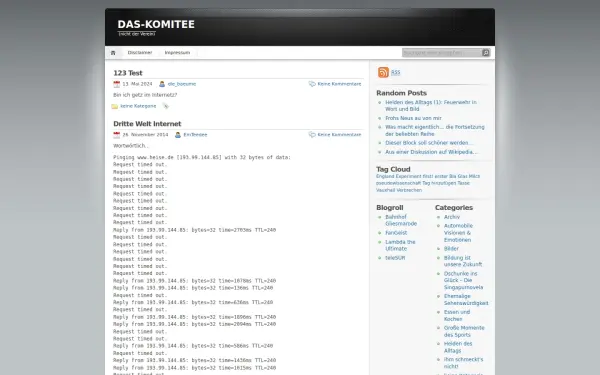Click the Random Posts heading

401,93
